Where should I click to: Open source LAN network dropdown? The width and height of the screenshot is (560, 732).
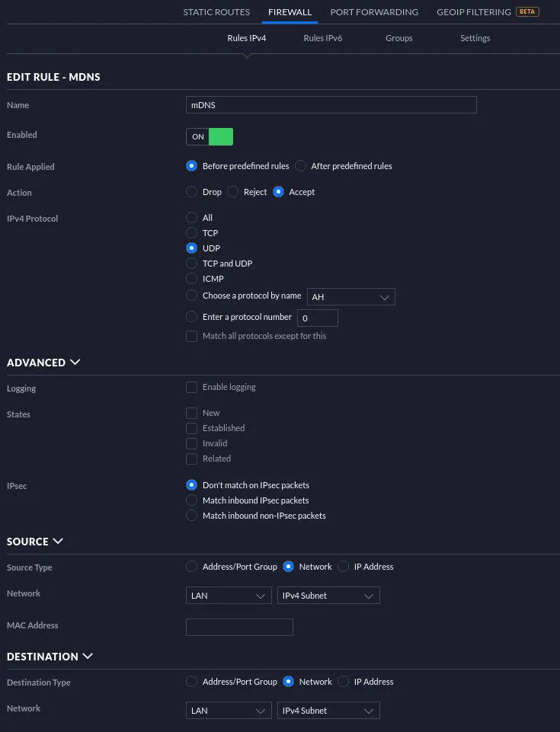[229, 596]
